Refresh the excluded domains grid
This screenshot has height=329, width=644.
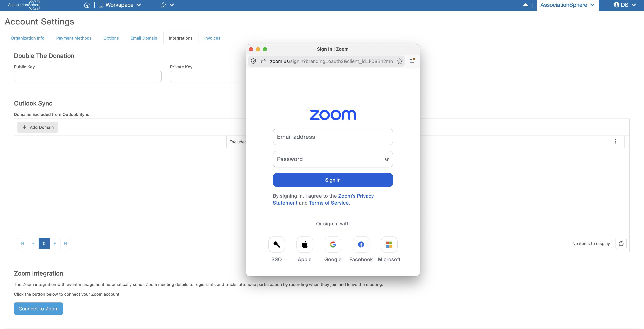tap(621, 243)
